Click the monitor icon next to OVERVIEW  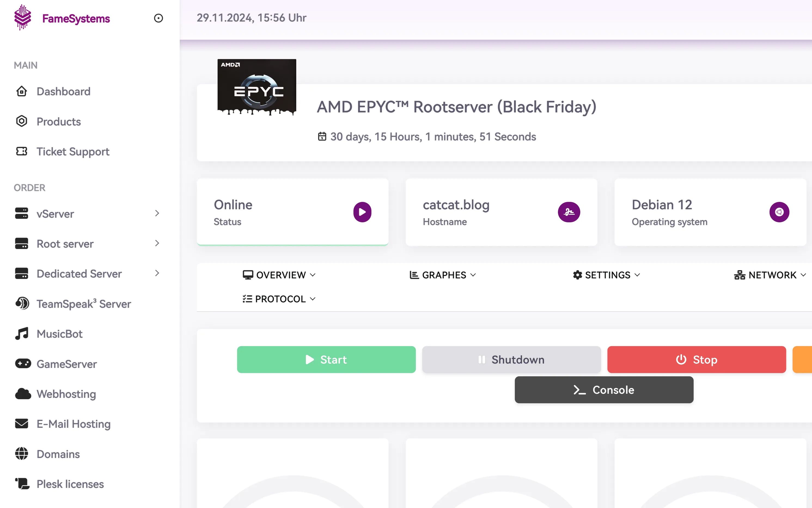pos(248,275)
